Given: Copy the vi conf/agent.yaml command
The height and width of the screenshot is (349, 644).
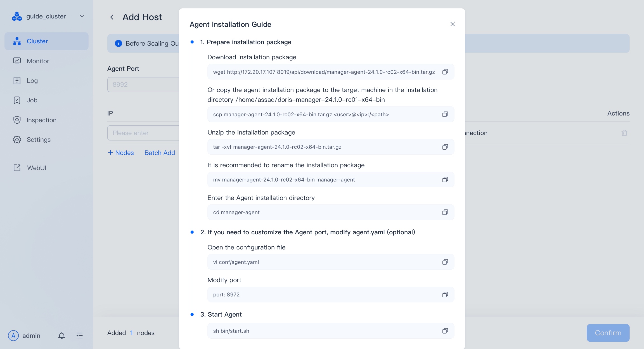Looking at the screenshot, I should pos(445,262).
